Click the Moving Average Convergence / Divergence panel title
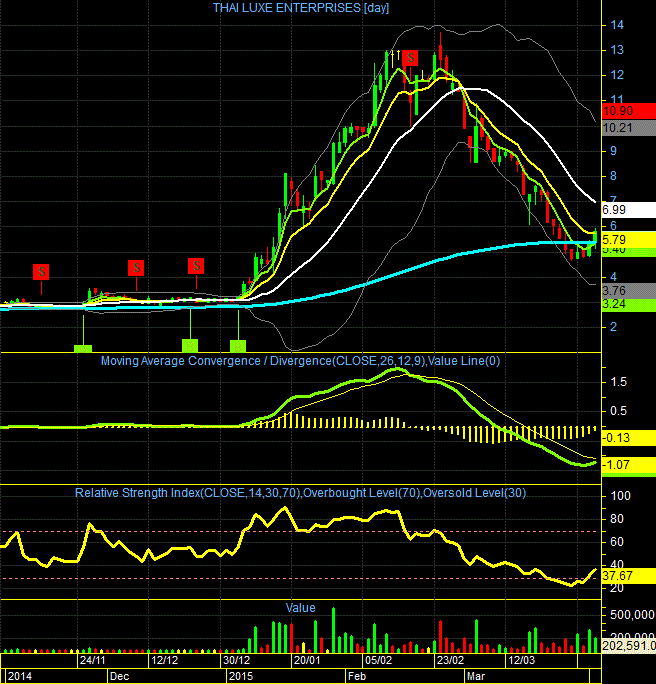Image resolution: width=656 pixels, height=684 pixels. [x=300, y=361]
